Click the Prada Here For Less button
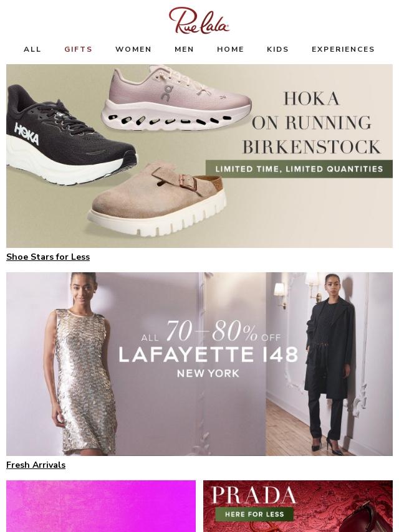The width and height of the screenshot is (399, 532). [x=254, y=514]
